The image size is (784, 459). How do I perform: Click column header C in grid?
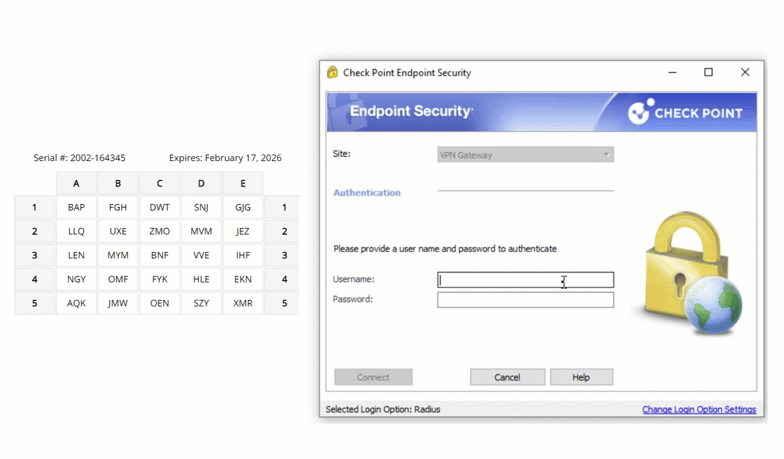pos(160,184)
